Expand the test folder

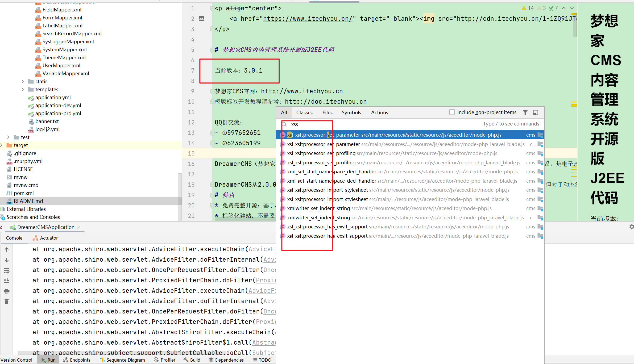point(8,137)
